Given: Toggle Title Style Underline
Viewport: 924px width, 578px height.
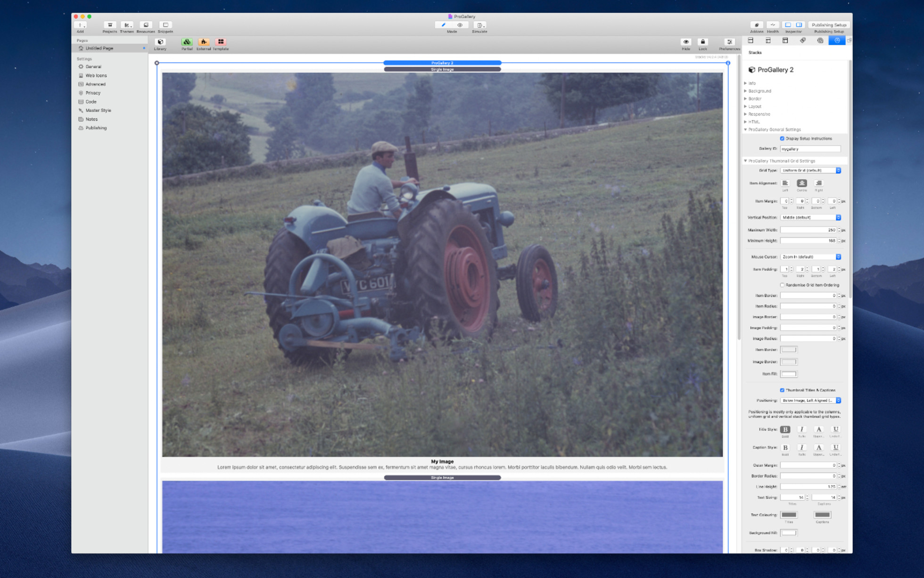Looking at the screenshot, I should click(x=835, y=429).
